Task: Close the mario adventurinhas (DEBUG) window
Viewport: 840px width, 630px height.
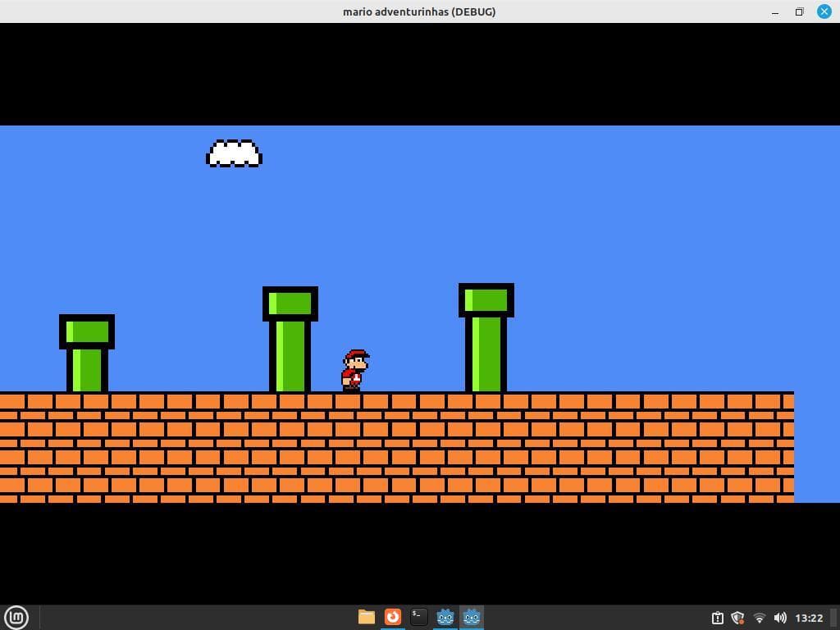Action: [x=824, y=11]
